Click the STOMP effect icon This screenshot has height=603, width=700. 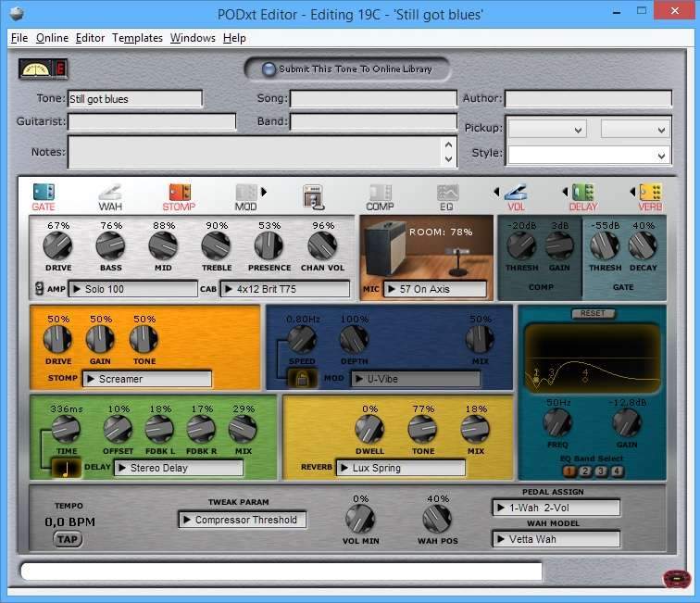(179, 193)
